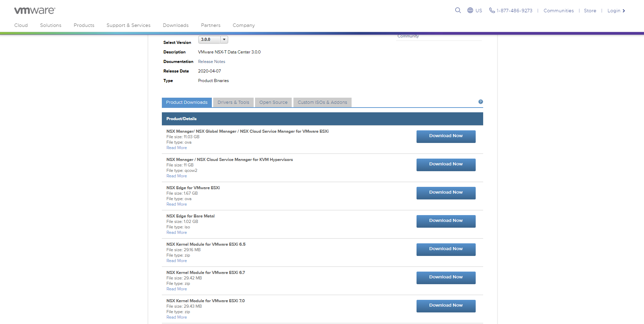Download NSX Kernel Module for ESXi 7.0

point(446,306)
